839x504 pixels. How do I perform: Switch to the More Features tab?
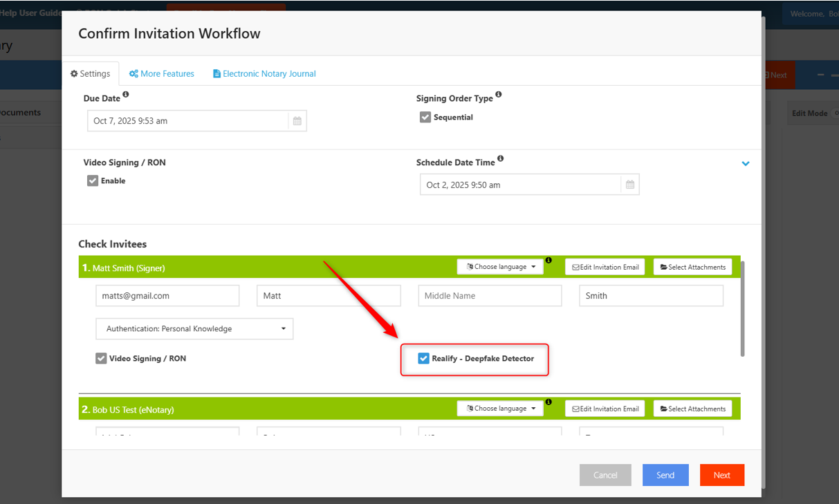162,74
